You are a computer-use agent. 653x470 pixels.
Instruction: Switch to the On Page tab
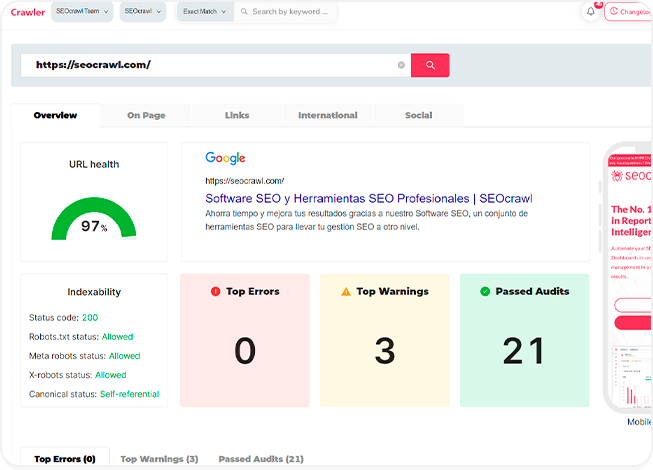pyautogui.click(x=146, y=116)
